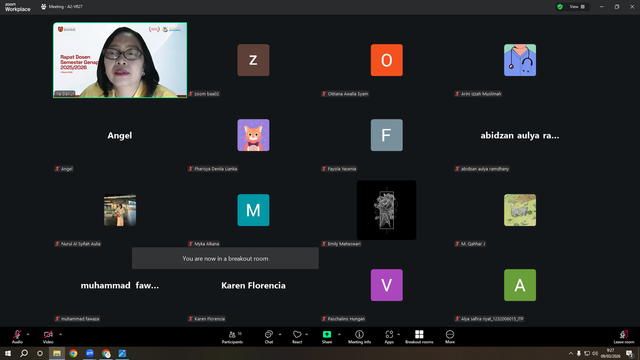The height and width of the screenshot is (360, 640).
Task: Open the Chat panel
Action: point(269,337)
